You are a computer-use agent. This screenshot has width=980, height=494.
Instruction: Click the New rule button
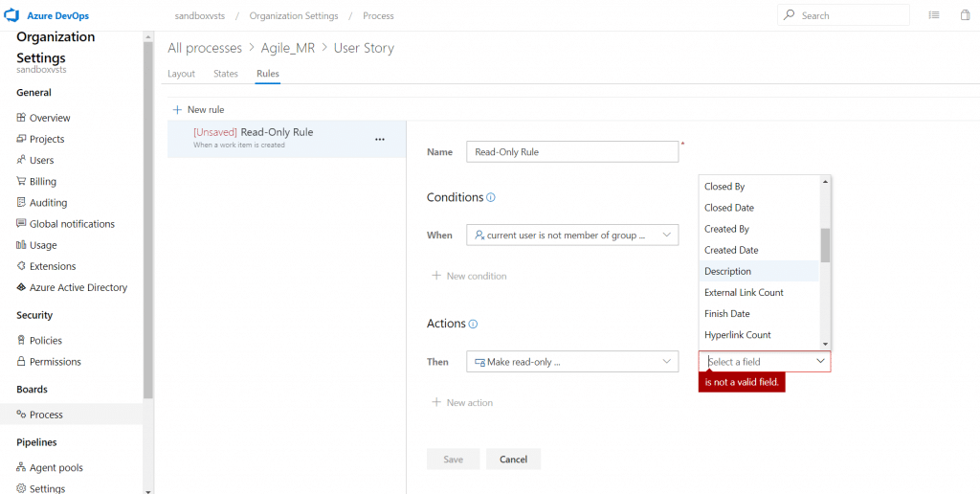[198, 109]
